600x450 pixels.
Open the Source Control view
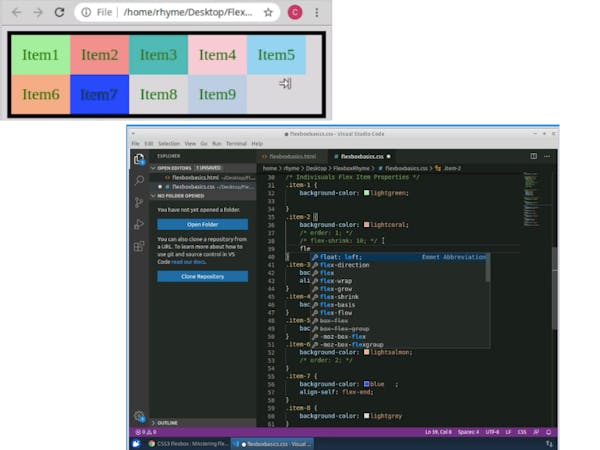point(139,202)
